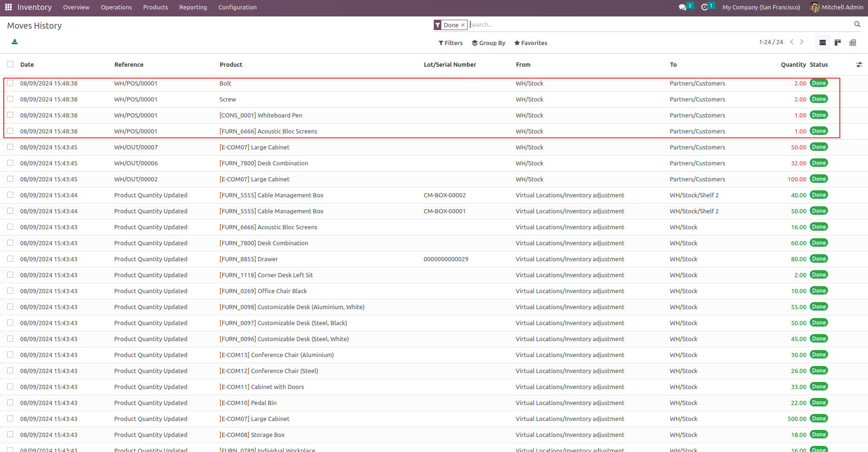Switch to kanban view icon
The width and height of the screenshot is (868, 452).
tap(837, 43)
